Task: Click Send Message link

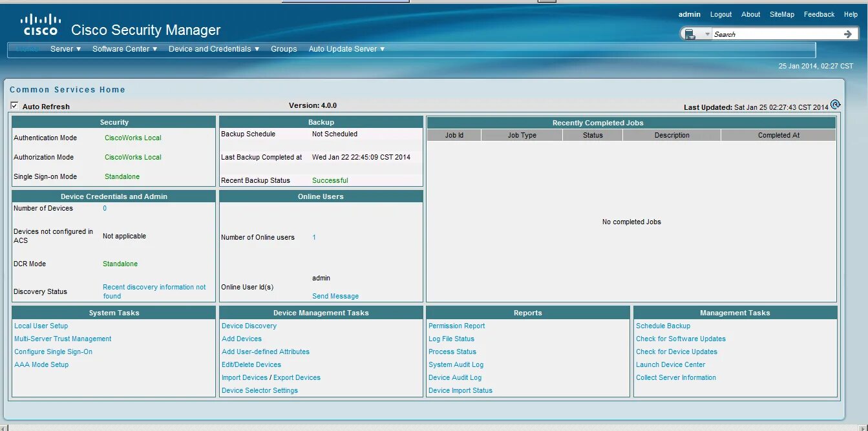Action: click(x=335, y=296)
